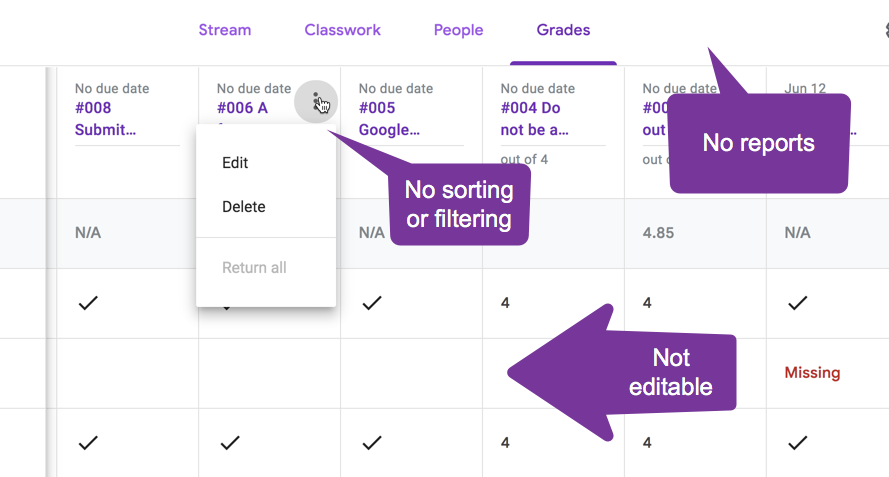The height and width of the screenshot is (477, 889).
Task: Open the Classwork tab
Action: (x=342, y=30)
